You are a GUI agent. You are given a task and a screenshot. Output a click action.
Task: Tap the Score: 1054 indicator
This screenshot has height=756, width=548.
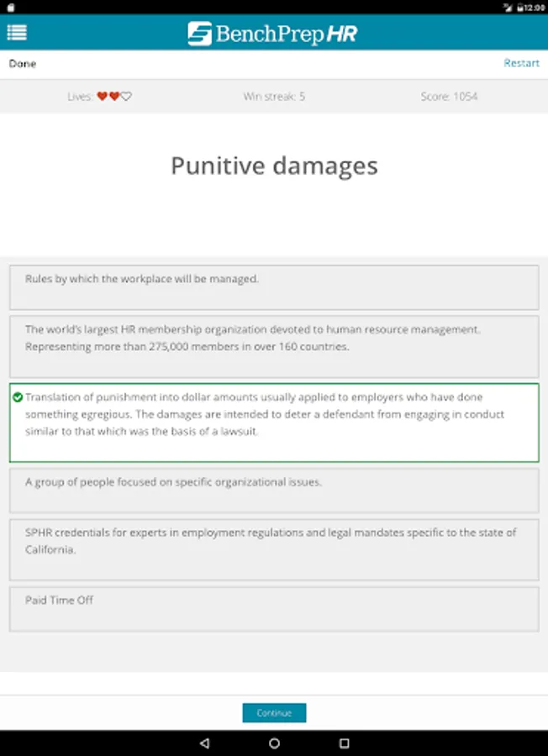click(449, 97)
